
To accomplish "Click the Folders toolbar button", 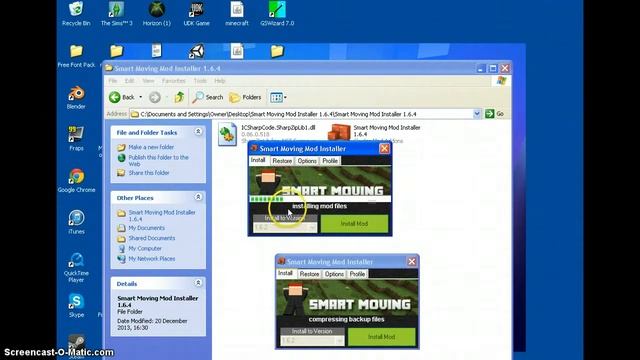I will point(245,97).
